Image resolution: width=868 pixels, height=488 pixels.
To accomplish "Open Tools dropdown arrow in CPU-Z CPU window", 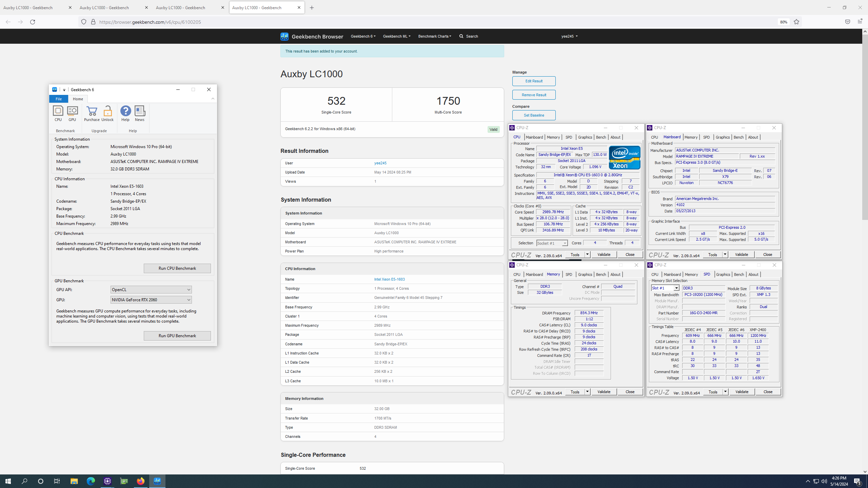I will (x=587, y=255).
